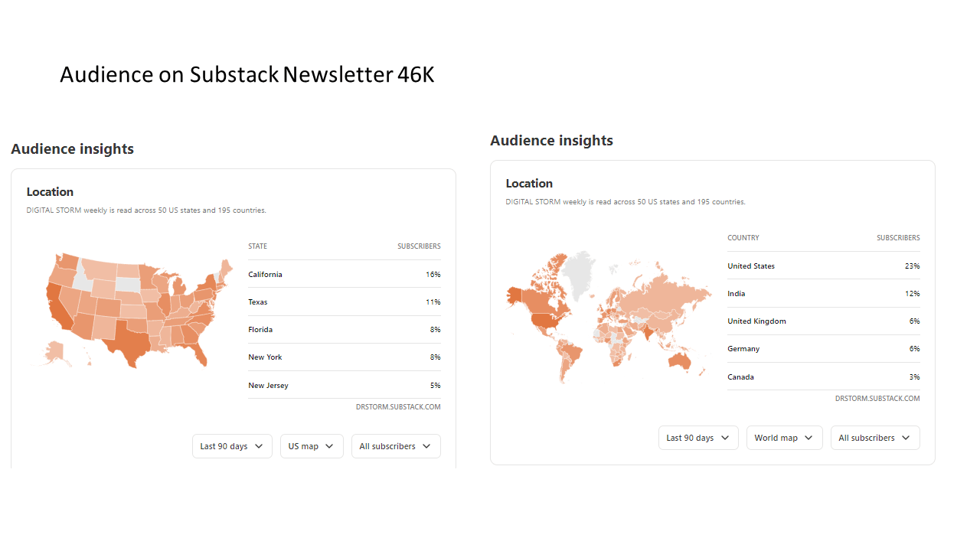
Task: Click the 12% value for India
Action: pos(912,294)
